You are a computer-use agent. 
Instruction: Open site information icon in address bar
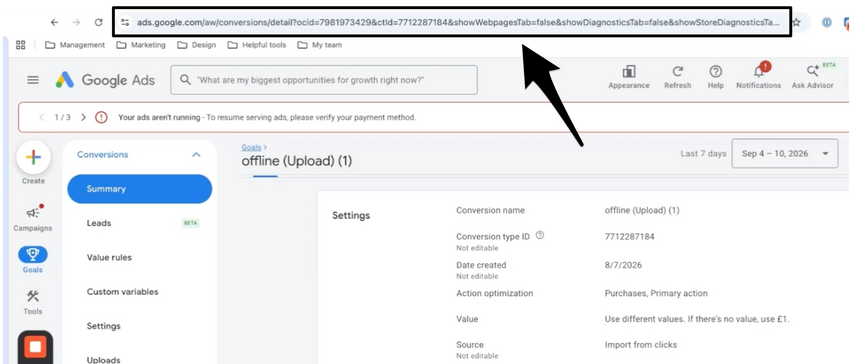coord(125,22)
